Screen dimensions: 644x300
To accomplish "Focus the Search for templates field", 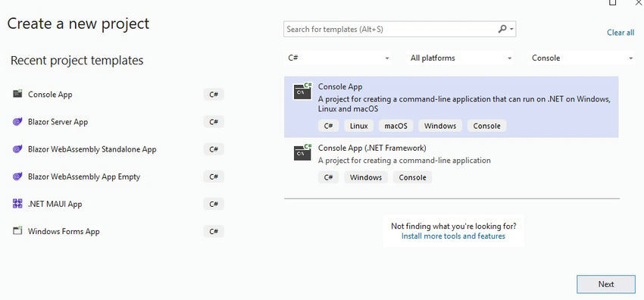I will [390, 29].
